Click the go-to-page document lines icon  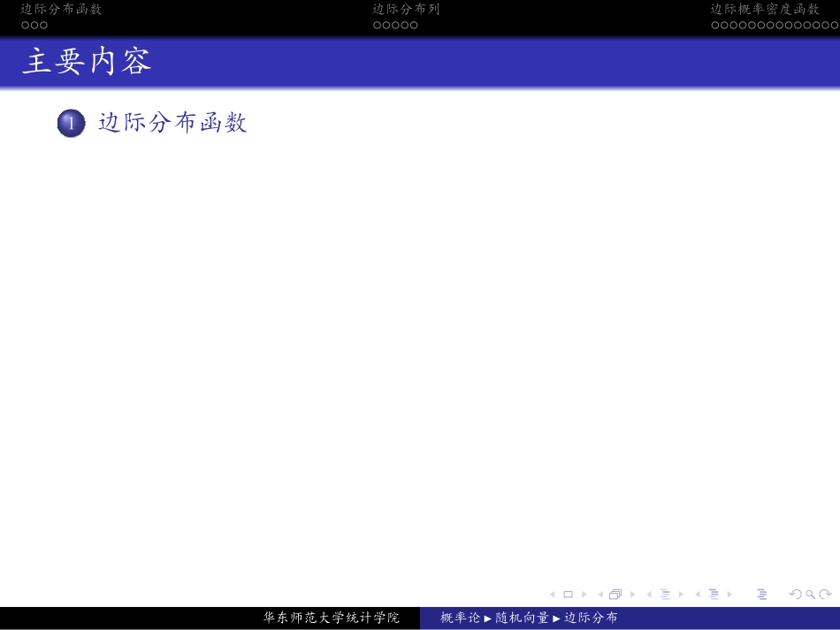[762, 593]
